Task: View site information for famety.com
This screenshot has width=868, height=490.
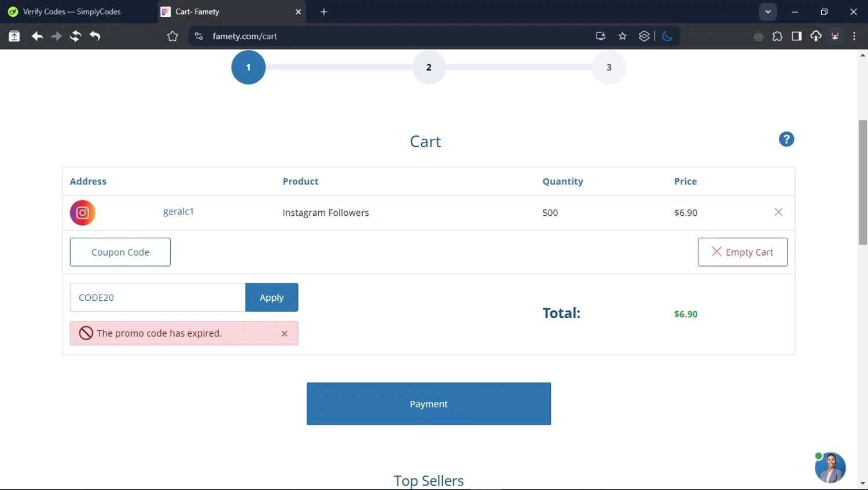Action: pyautogui.click(x=198, y=36)
